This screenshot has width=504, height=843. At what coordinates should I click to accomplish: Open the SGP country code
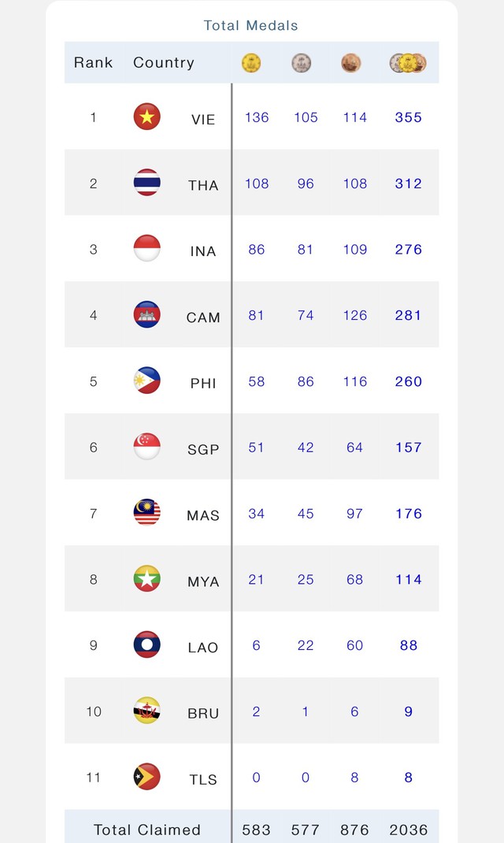pos(203,449)
